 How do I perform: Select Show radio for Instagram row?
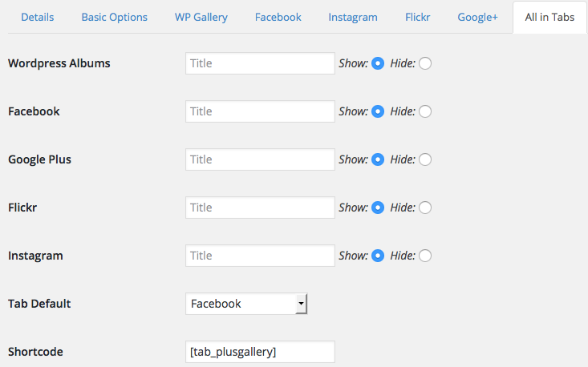point(378,256)
